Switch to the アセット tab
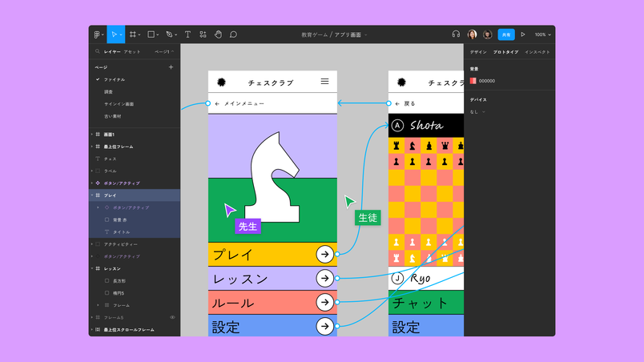Image resolution: width=644 pixels, height=362 pixels. [x=132, y=52]
